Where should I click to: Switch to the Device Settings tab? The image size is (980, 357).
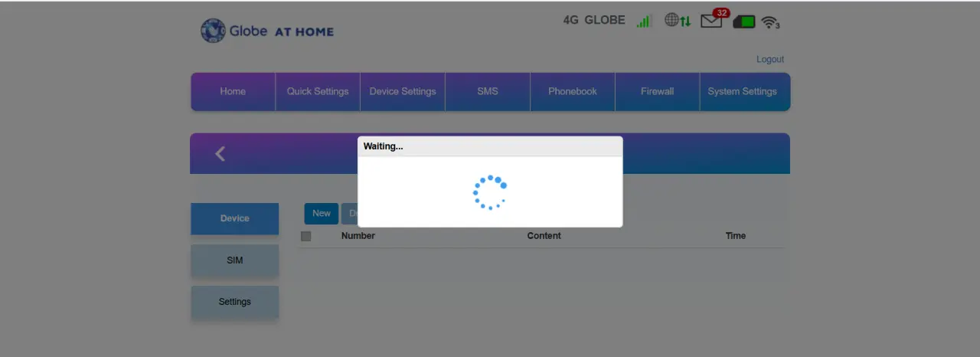coord(403,91)
